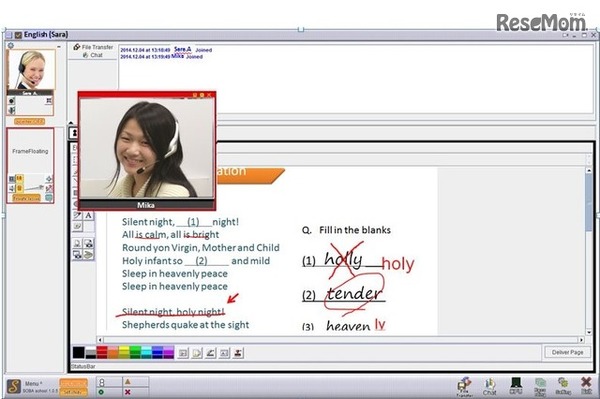Click Mika's floating video window
The width and height of the screenshot is (600, 399).
(x=147, y=151)
